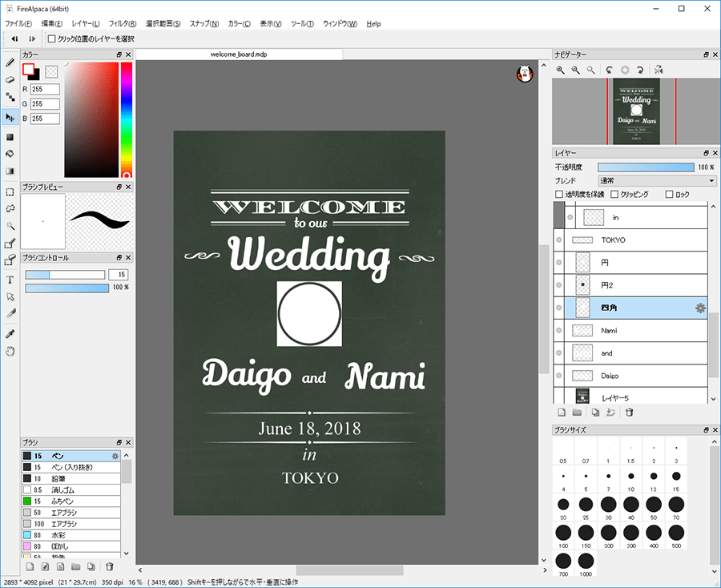The image size is (721, 588).
Task: Open the レイヤー menu in menu bar
Action: click(86, 24)
